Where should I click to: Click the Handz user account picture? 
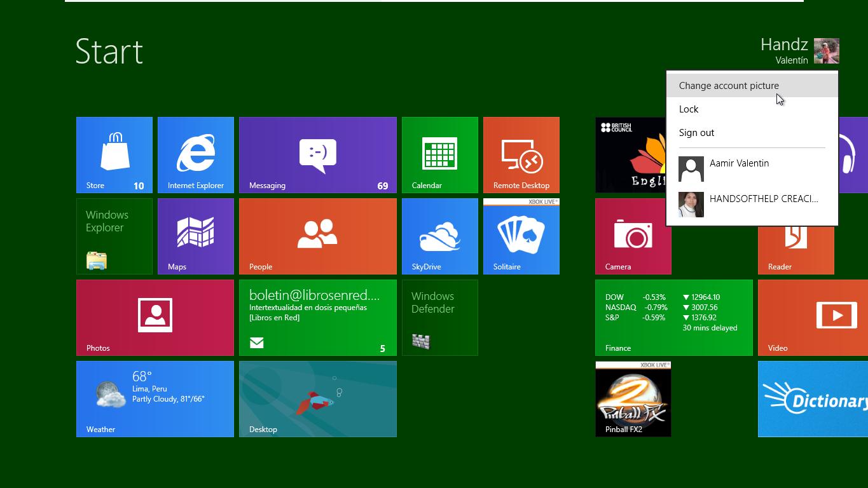[x=826, y=51]
